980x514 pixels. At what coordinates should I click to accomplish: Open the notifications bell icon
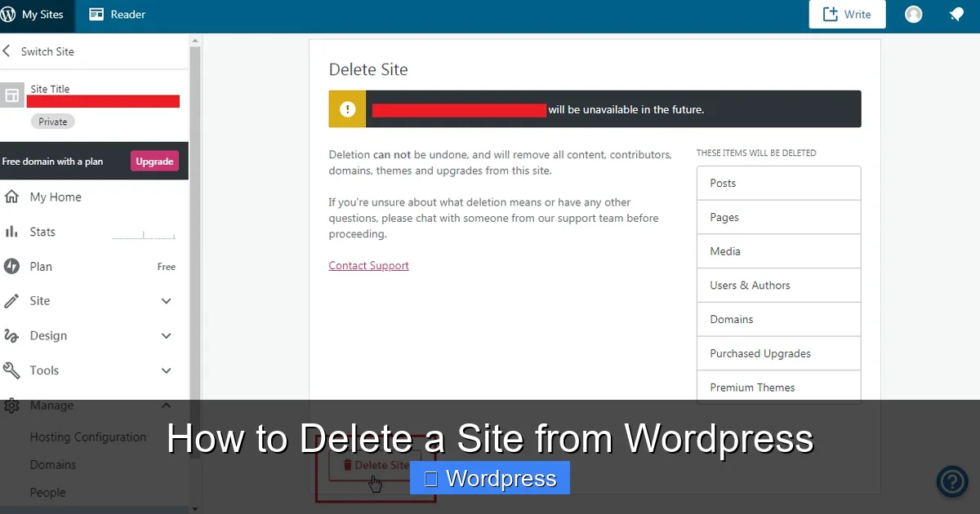[x=956, y=14]
